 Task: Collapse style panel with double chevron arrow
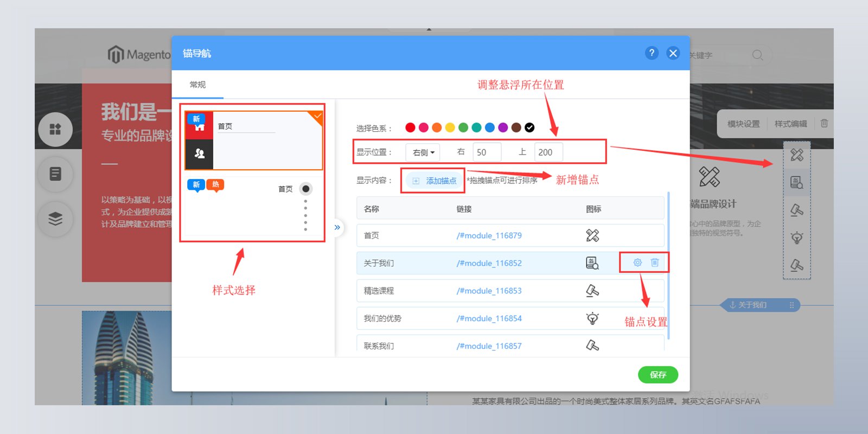(337, 227)
